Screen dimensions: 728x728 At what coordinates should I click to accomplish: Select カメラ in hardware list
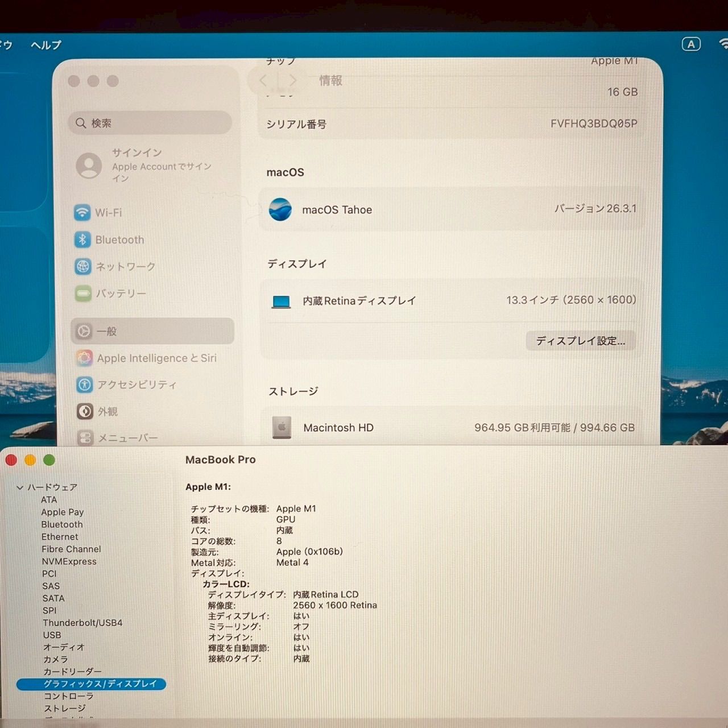tap(55, 660)
